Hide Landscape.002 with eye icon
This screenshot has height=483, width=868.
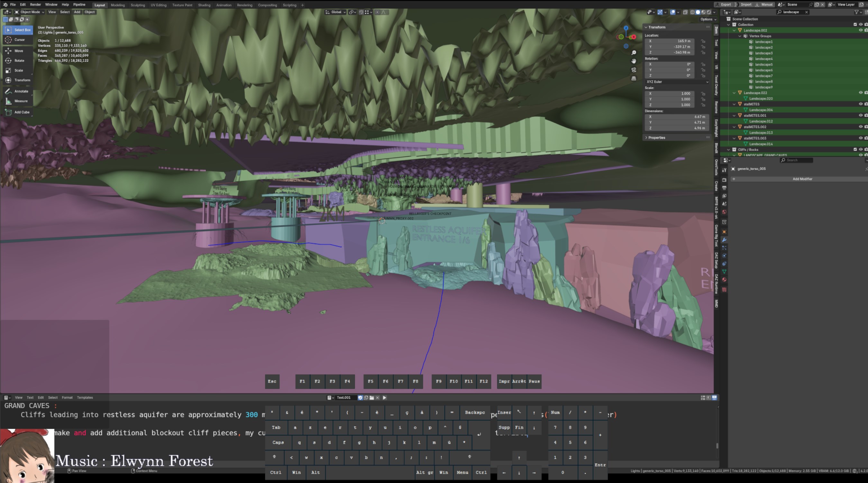860,30
